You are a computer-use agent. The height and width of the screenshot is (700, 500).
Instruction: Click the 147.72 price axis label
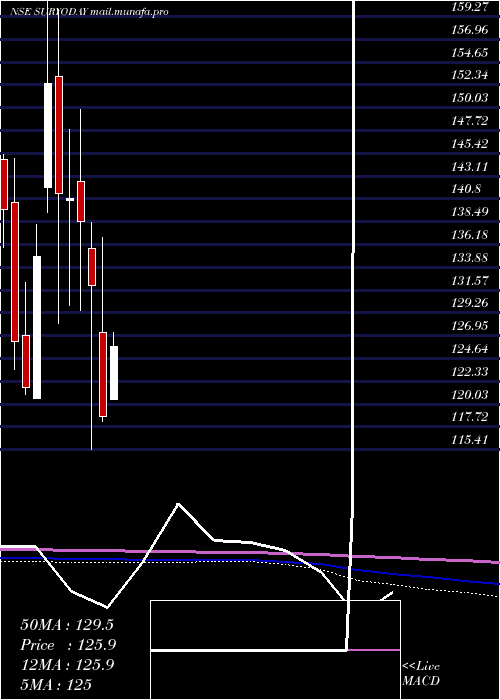point(470,121)
